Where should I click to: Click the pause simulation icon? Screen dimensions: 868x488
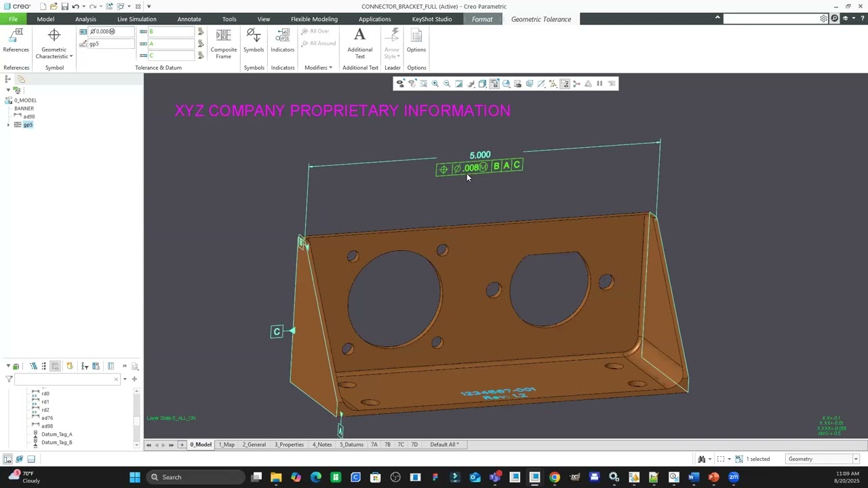coord(599,83)
